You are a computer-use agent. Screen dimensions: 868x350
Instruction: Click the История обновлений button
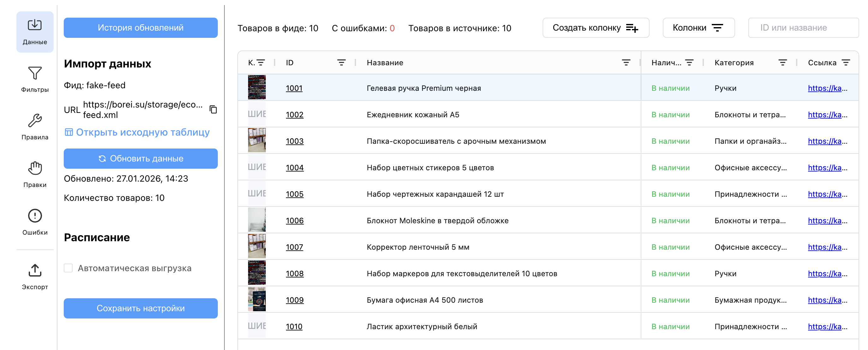click(140, 28)
